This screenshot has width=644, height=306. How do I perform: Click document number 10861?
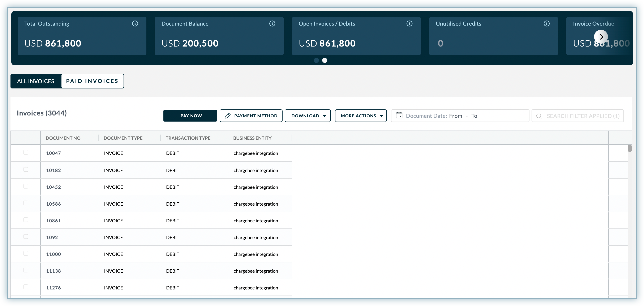(x=53, y=220)
